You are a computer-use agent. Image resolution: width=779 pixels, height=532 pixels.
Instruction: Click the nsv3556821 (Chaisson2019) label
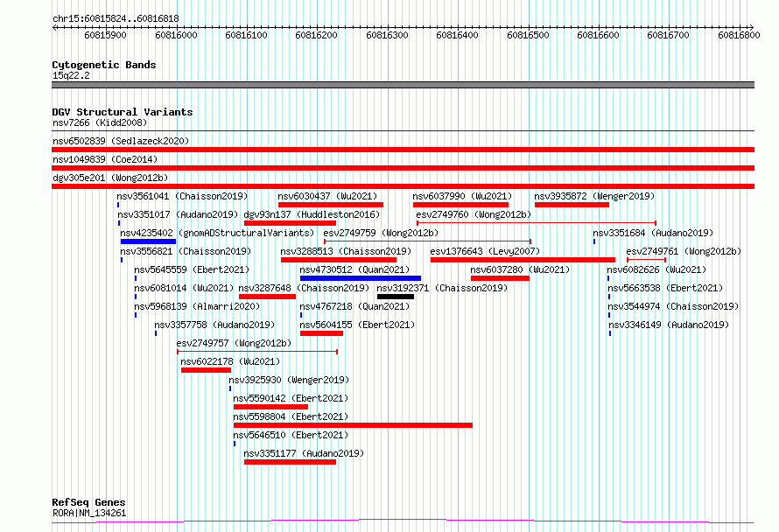(186, 251)
